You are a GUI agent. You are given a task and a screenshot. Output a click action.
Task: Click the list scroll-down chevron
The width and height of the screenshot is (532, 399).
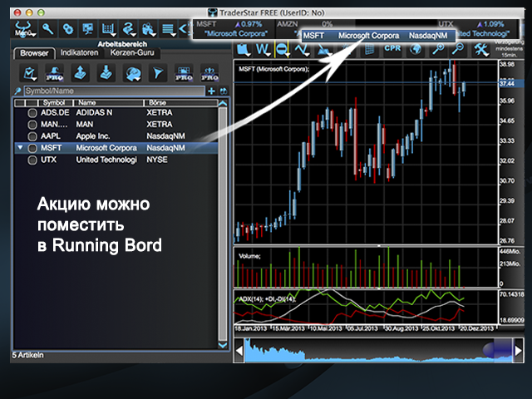[x=223, y=346]
